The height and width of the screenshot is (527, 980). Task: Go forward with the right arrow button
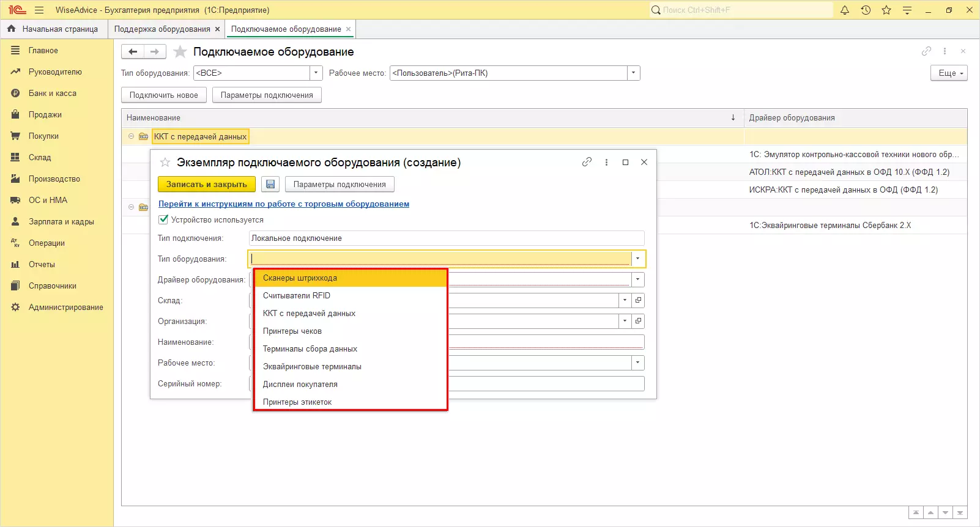tap(155, 52)
